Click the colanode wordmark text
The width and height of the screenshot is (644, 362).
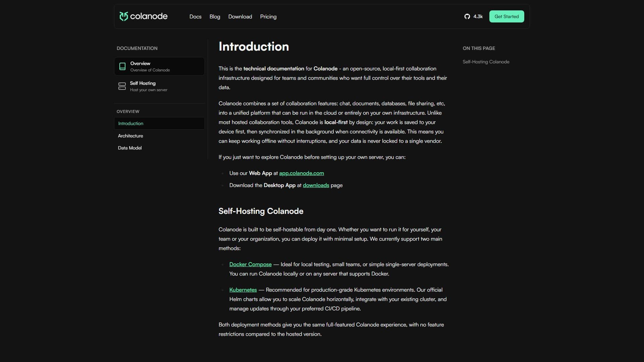[149, 16]
